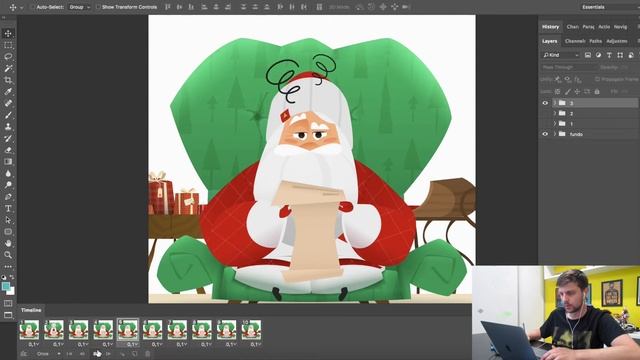Filter layers by type layer icon

609,55
